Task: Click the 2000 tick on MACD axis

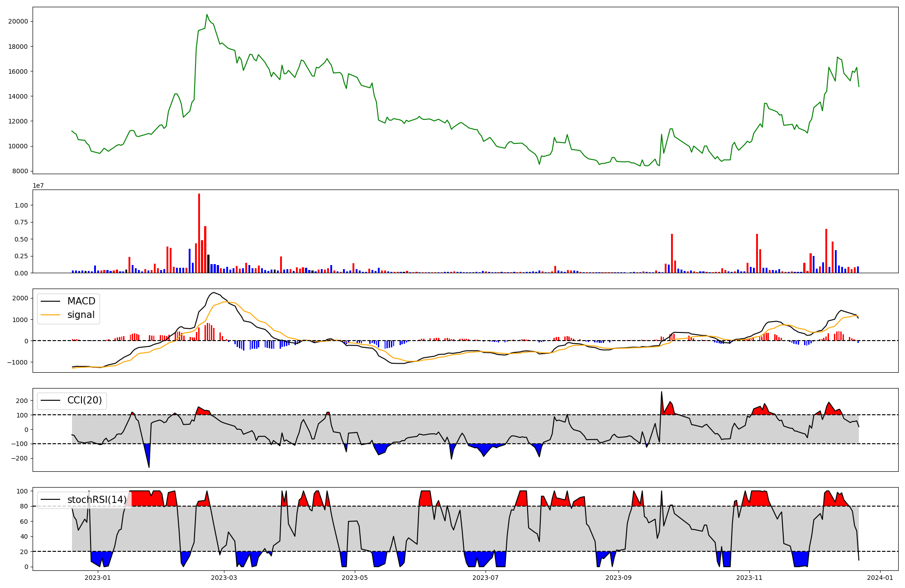Action: [20, 298]
